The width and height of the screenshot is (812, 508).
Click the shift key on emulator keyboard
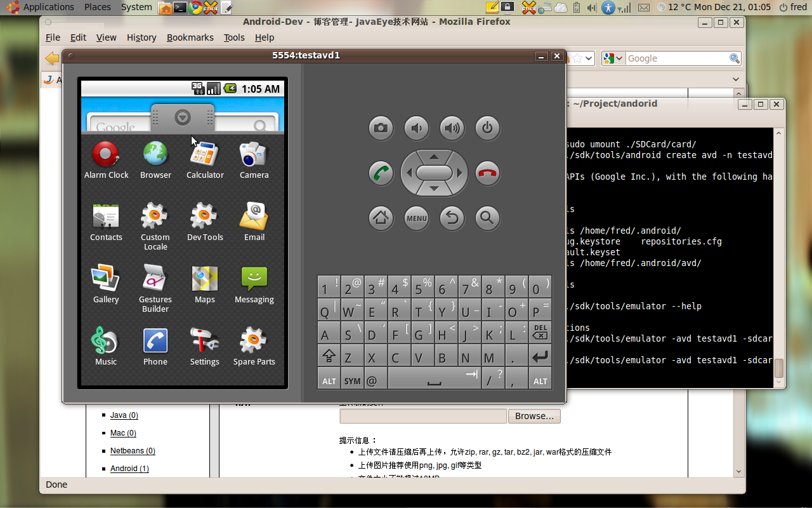click(x=329, y=356)
